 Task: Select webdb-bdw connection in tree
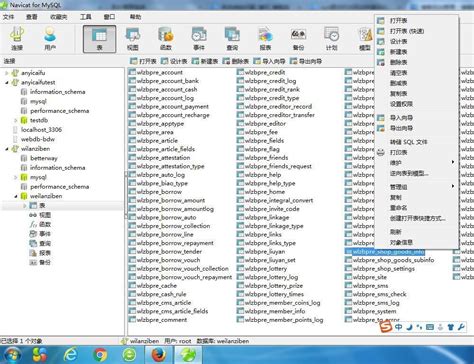coord(38,139)
